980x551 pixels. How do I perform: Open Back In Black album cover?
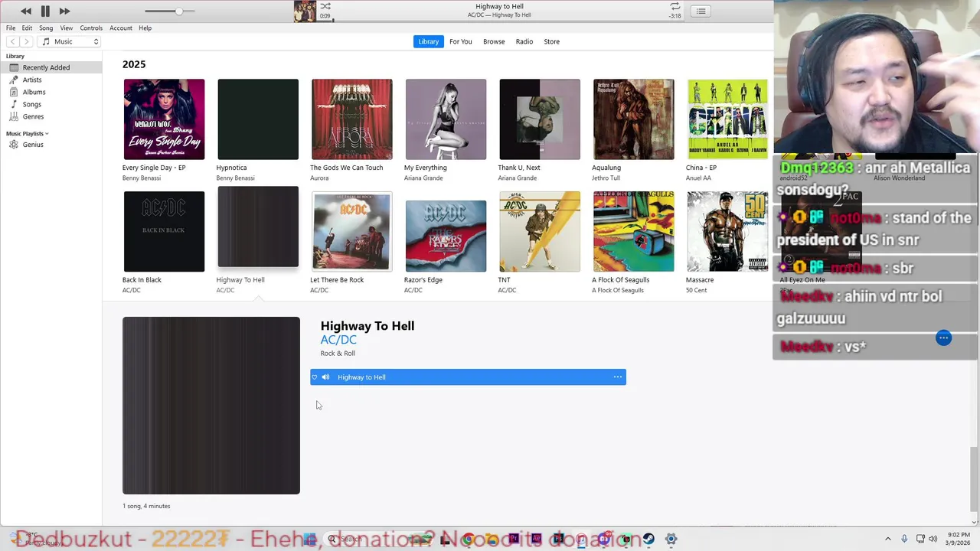[x=164, y=231]
